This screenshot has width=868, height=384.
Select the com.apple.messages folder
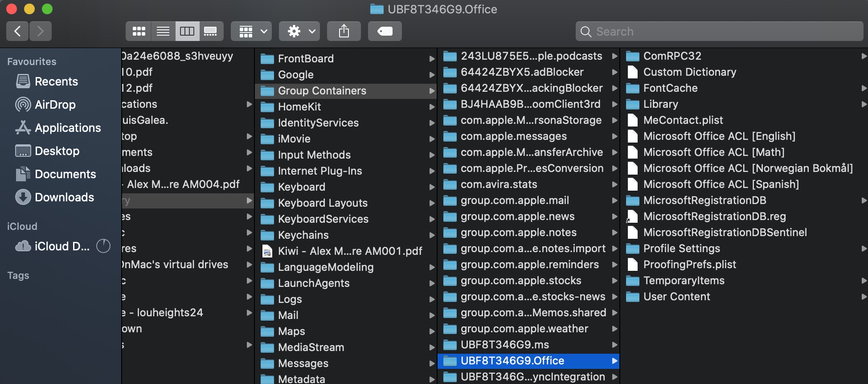528,136
